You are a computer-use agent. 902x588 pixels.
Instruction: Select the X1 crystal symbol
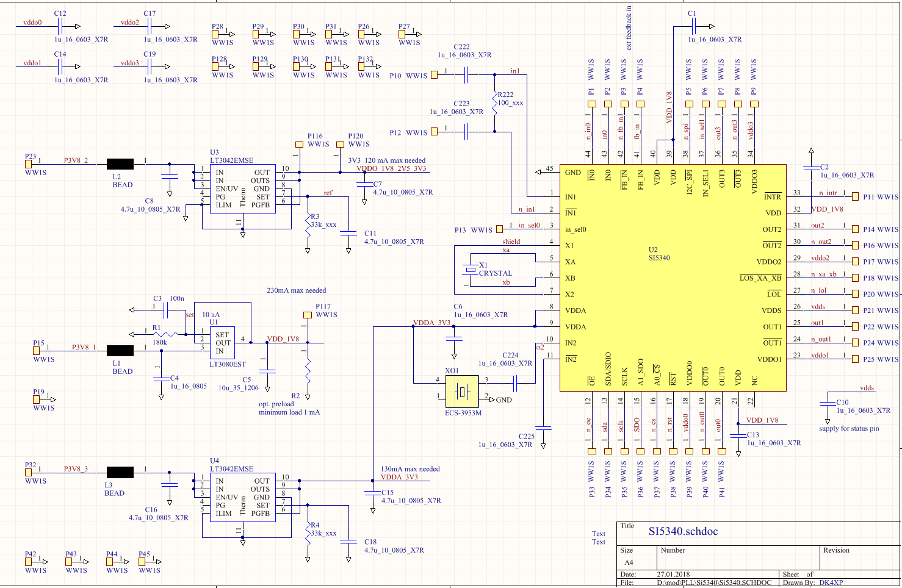click(x=470, y=269)
